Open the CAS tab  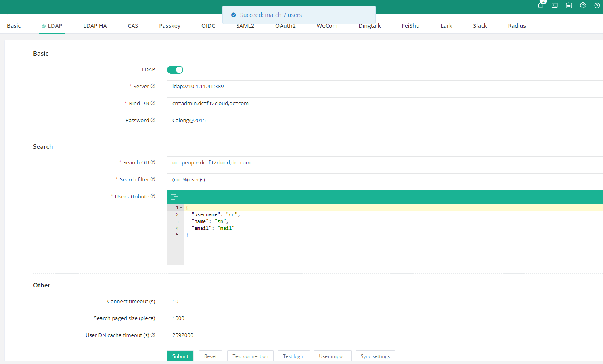coord(133,26)
